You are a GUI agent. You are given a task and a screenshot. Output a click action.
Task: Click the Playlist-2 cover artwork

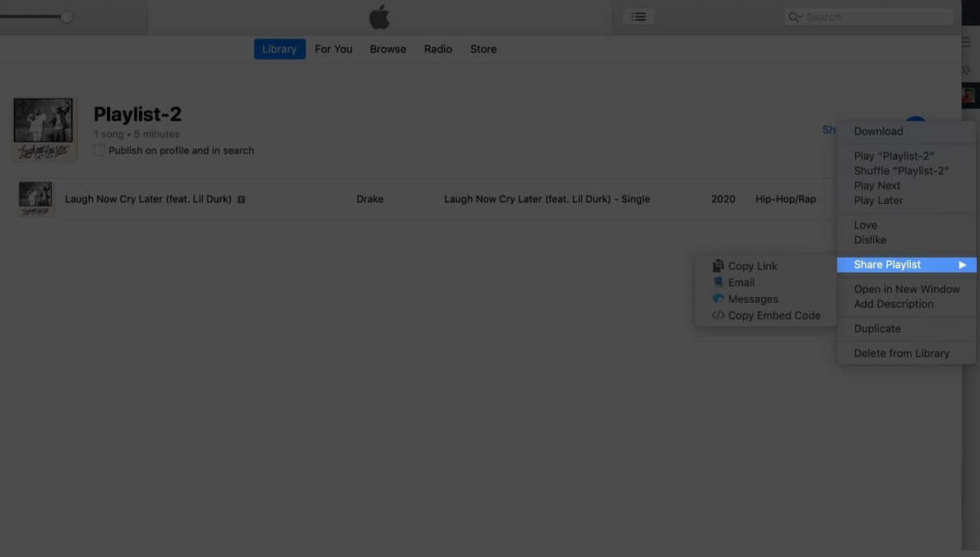[x=44, y=129]
